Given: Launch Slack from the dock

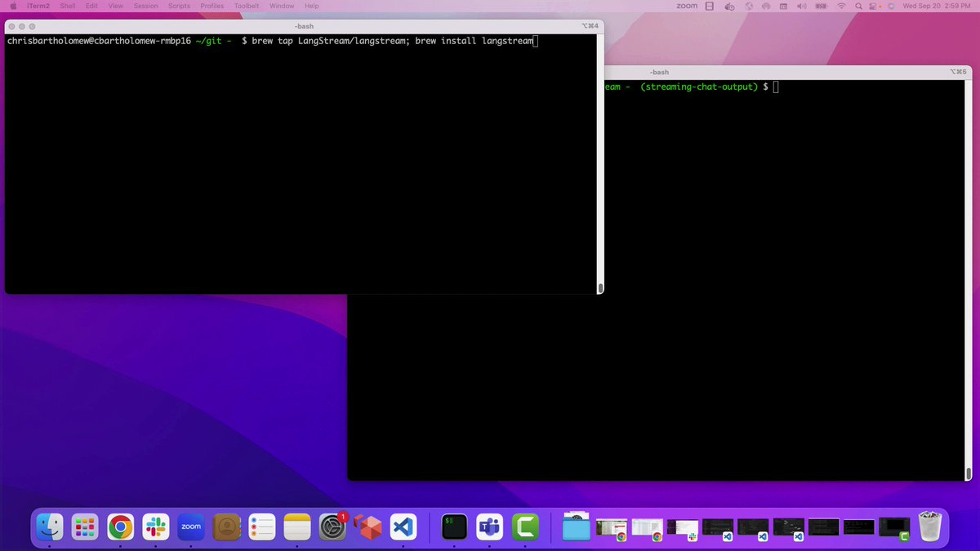Looking at the screenshot, I should pos(156,527).
